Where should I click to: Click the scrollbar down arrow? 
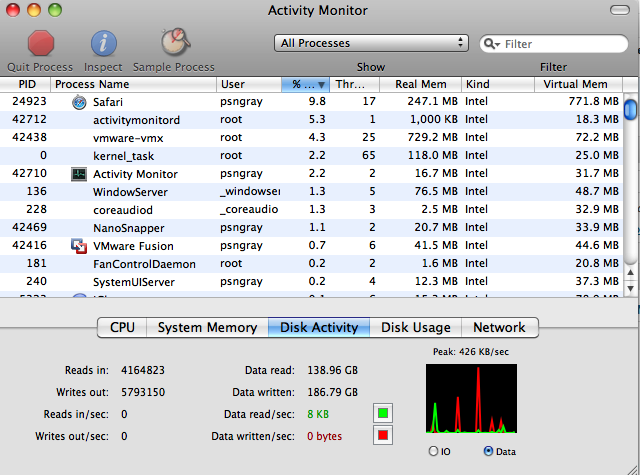click(x=631, y=288)
